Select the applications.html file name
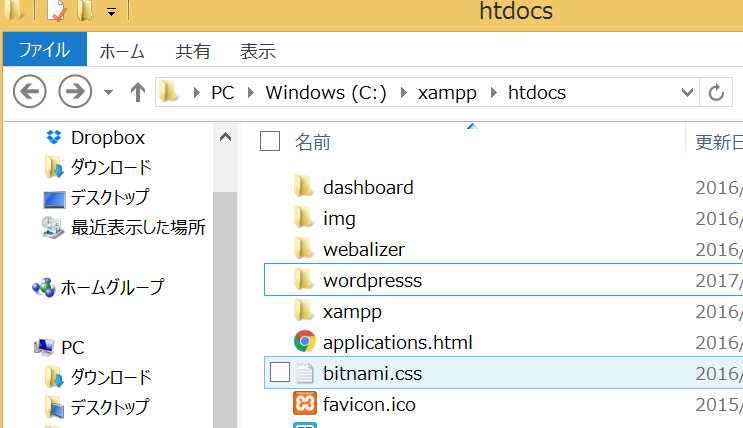Image resolution: width=743 pixels, height=428 pixels. click(398, 343)
